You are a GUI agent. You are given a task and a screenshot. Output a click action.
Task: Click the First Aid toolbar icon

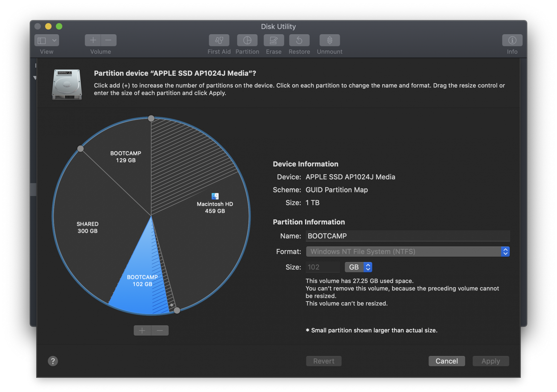[x=219, y=40]
